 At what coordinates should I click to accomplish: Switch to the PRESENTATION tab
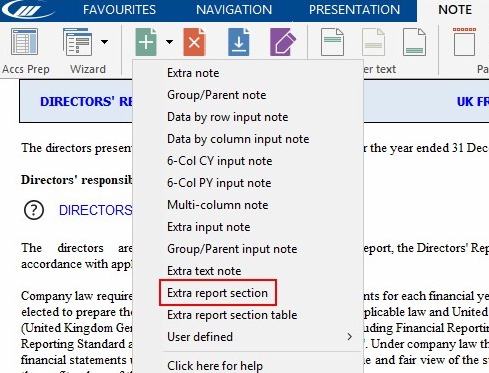(x=354, y=10)
